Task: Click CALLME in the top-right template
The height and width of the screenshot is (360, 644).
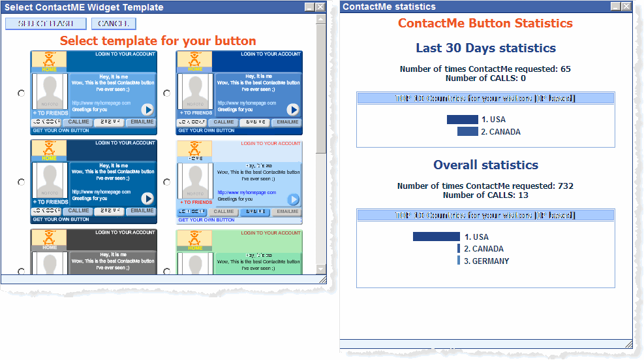Action: coord(224,122)
